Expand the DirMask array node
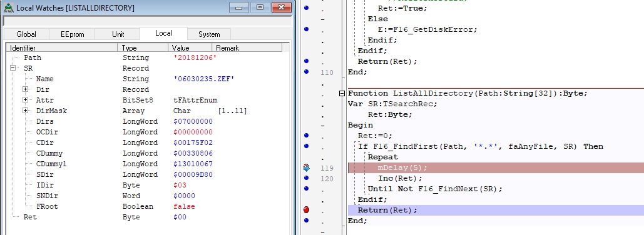The width and height of the screenshot is (644, 235). [26, 111]
